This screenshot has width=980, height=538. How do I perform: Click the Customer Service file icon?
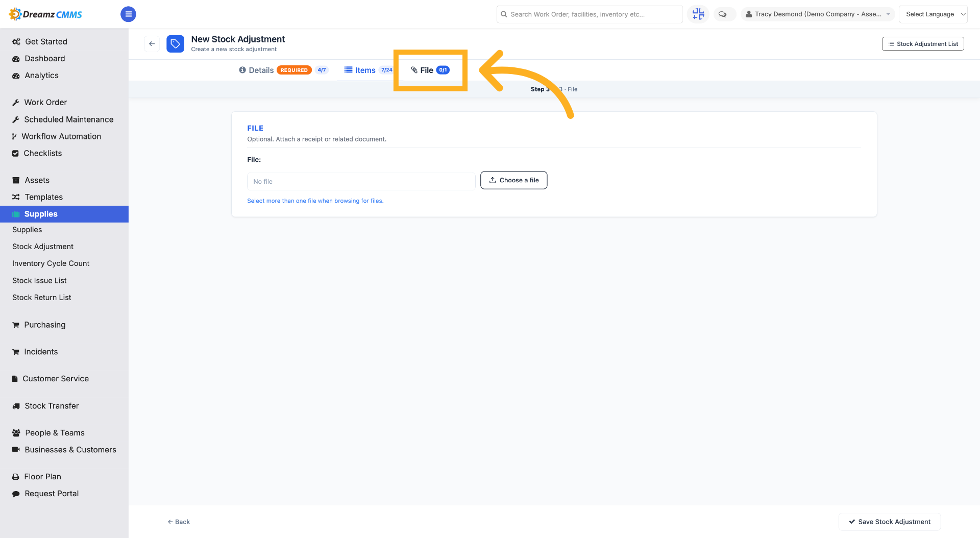(x=15, y=379)
